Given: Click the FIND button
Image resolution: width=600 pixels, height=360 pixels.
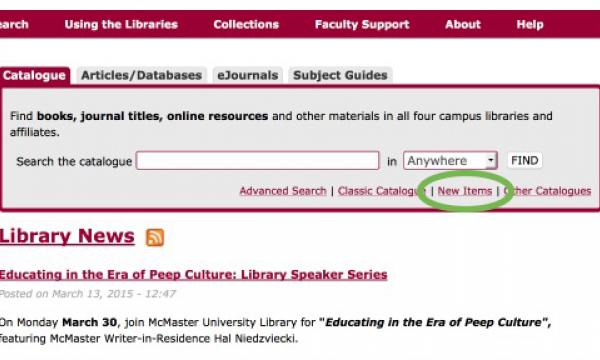Looking at the screenshot, I should click(x=525, y=161).
